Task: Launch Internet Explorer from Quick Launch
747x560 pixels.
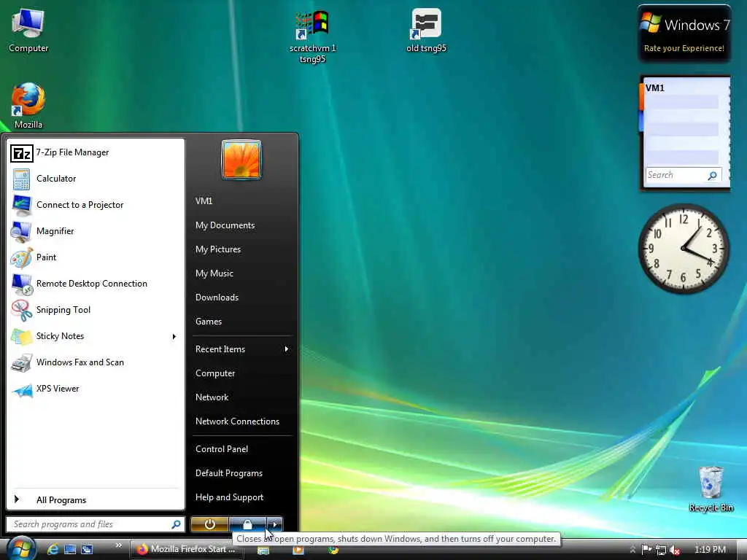Action: (53, 550)
